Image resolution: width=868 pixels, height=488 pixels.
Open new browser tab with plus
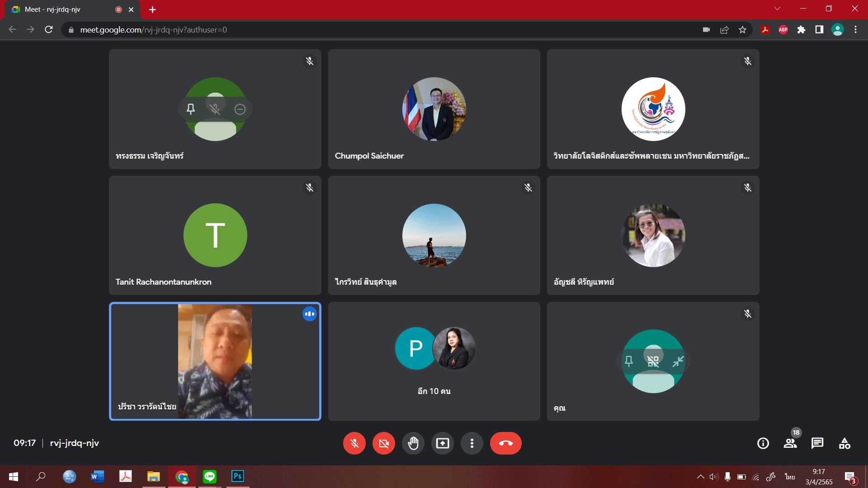[153, 9]
